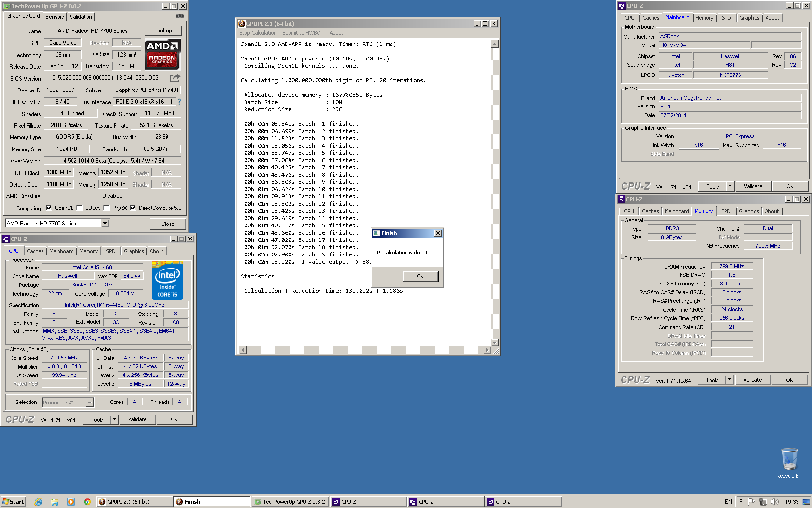This screenshot has height=508, width=812.
Task: Switch to Sensors tab in GPU-Z
Action: [x=55, y=17]
